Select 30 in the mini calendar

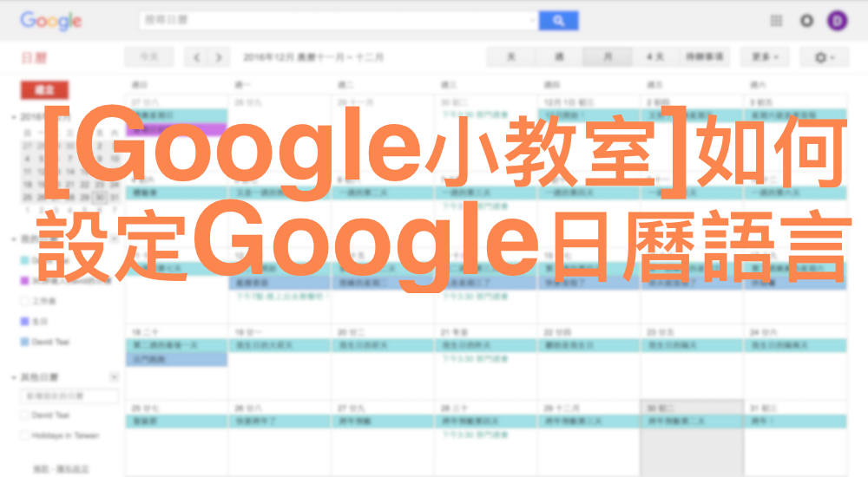coord(100,197)
